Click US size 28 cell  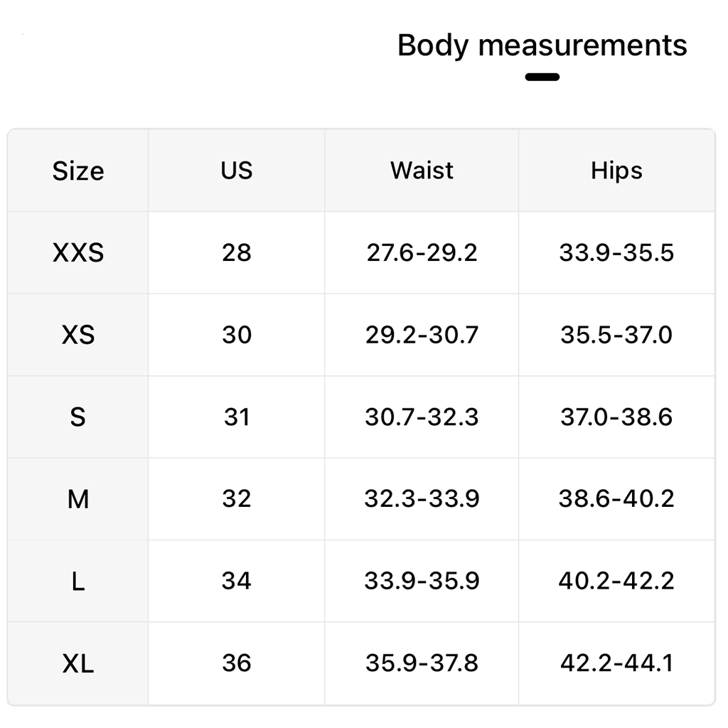[x=237, y=252]
